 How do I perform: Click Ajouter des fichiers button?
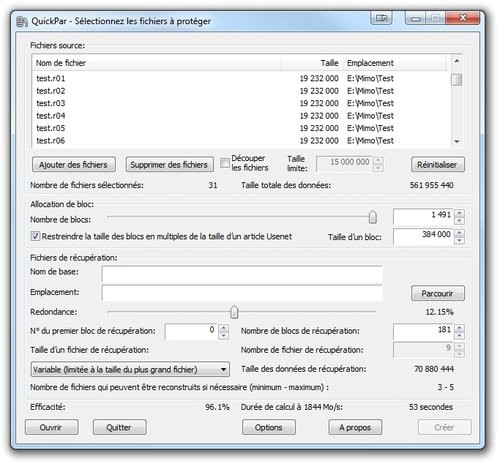[74, 165]
